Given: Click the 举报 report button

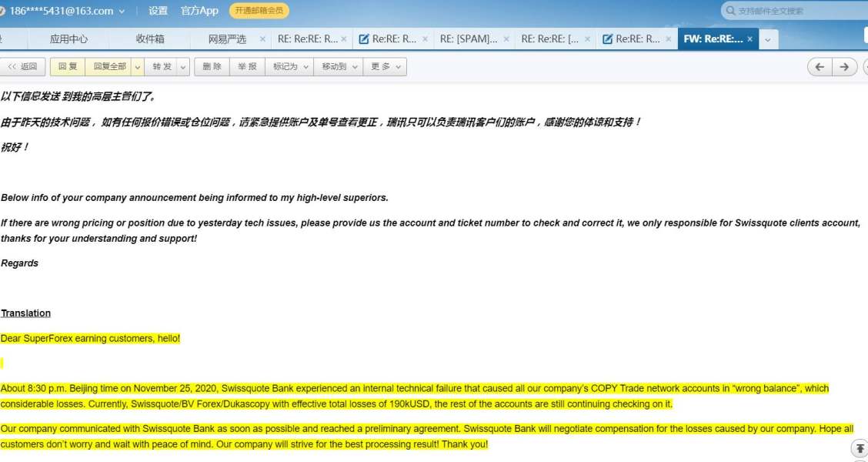Looking at the screenshot, I should pyautogui.click(x=247, y=66).
